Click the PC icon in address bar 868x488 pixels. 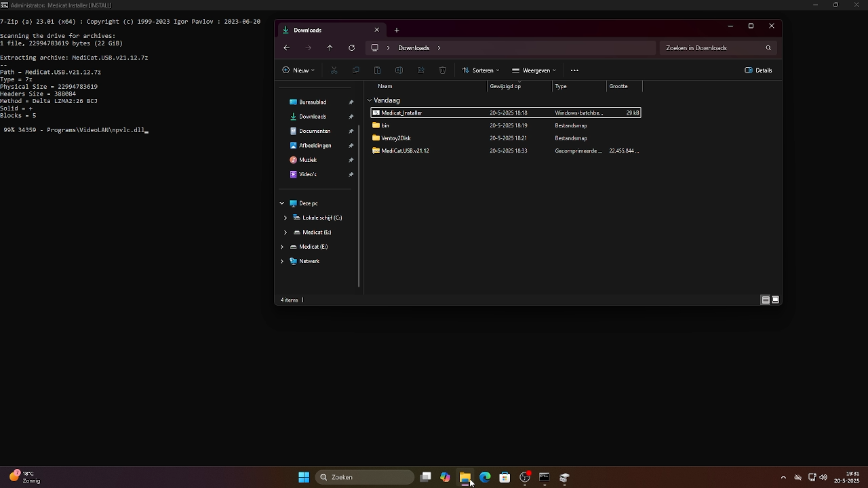point(374,48)
